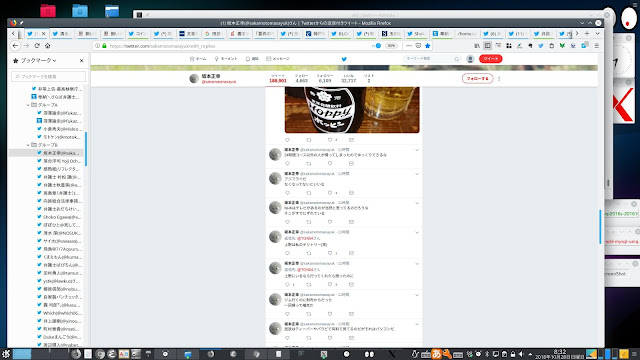Open the list all tabs chevron
The width and height of the screenshot is (640, 360).
click(x=598, y=33)
